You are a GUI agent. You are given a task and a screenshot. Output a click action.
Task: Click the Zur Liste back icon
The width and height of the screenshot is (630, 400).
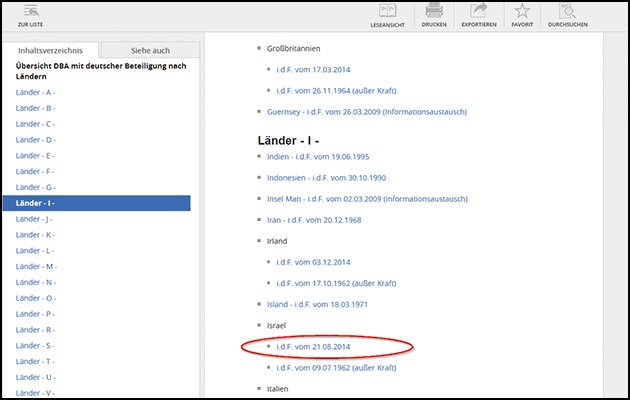(x=29, y=12)
